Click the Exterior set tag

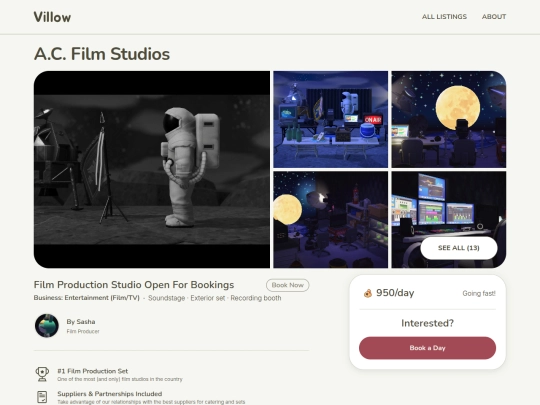click(x=208, y=298)
